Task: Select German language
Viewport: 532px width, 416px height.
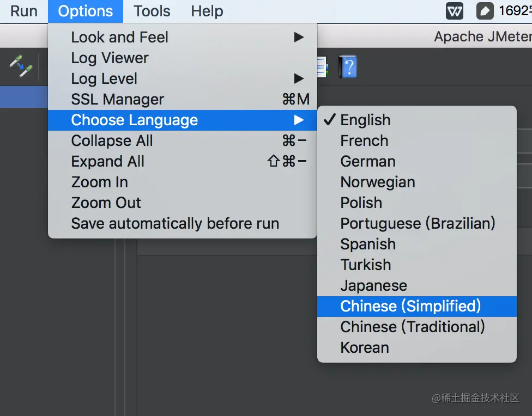Action: coord(416,161)
